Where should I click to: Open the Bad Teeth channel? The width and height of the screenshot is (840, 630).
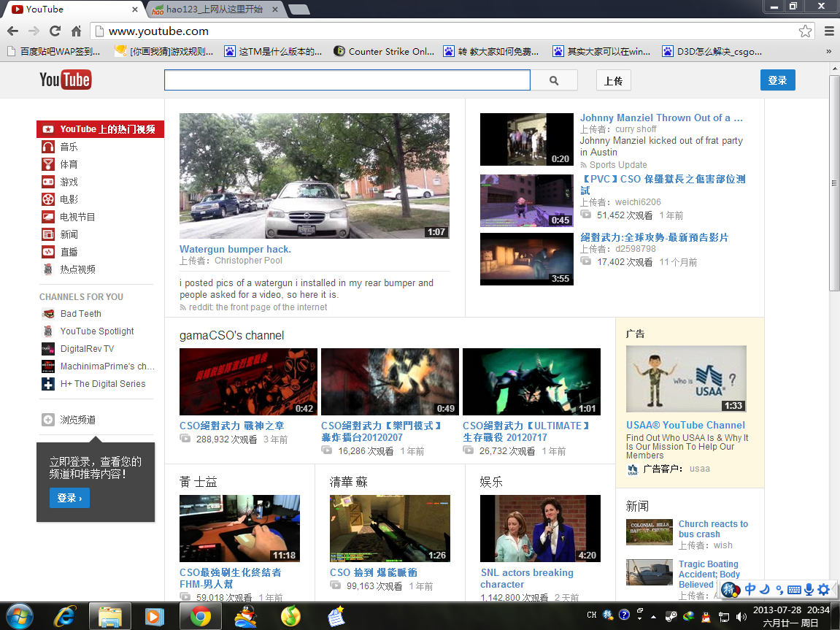point(80,313)
